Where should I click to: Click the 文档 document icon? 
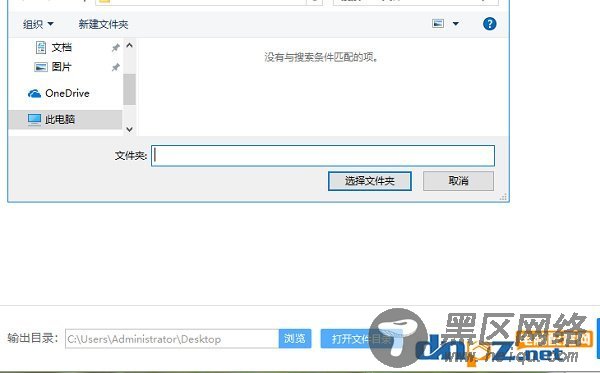[x=41, y=48]
